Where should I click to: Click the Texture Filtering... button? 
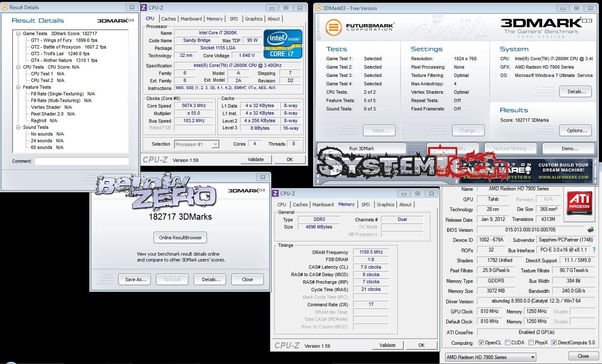click(512, 149)
